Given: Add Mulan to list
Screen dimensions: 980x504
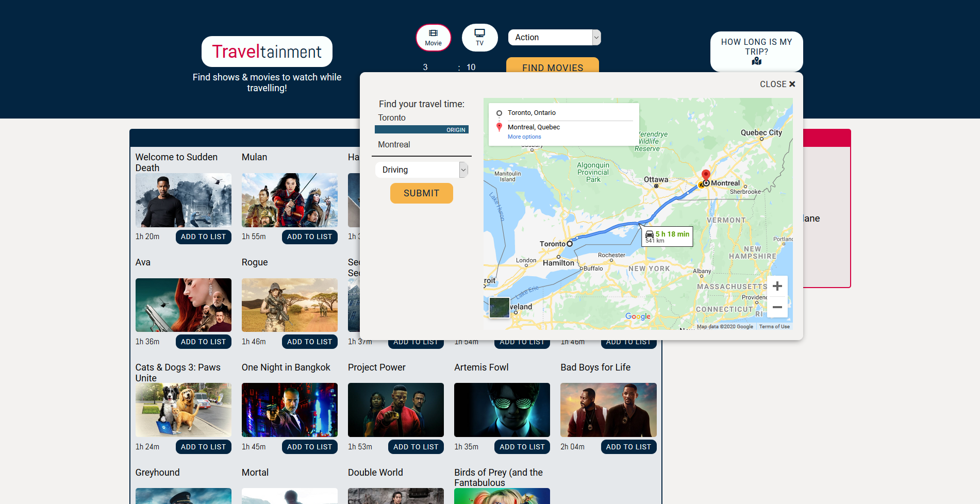Looking at the screenshot, I should 310,237.
